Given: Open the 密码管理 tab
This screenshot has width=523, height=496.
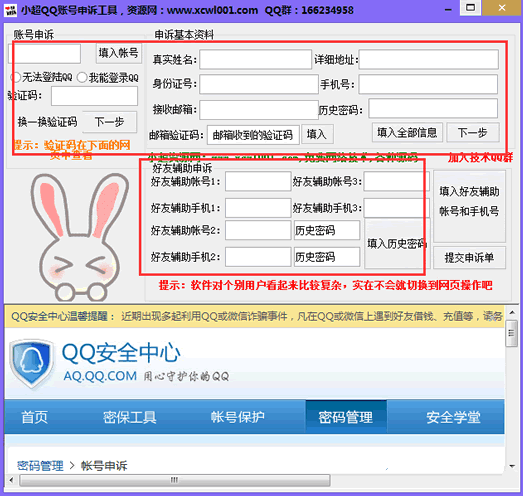Looking at the screenshot, I should pyautogui.click(x=346, y=417).
